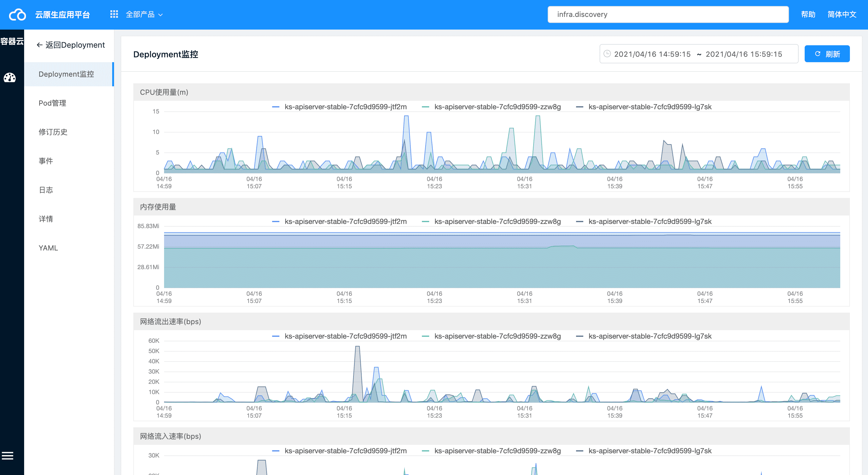Toggle lg7sk series in 网络流出速率 legend

coord(644,336)
